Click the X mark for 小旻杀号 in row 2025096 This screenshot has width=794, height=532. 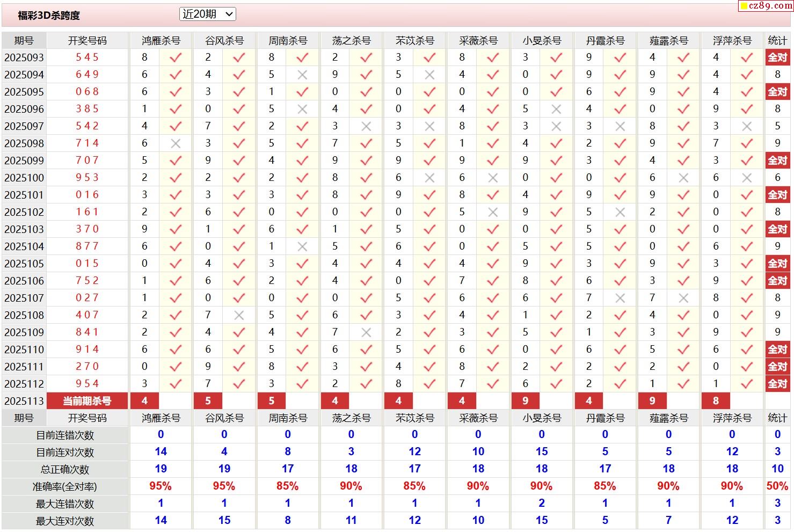pos(556,109)
